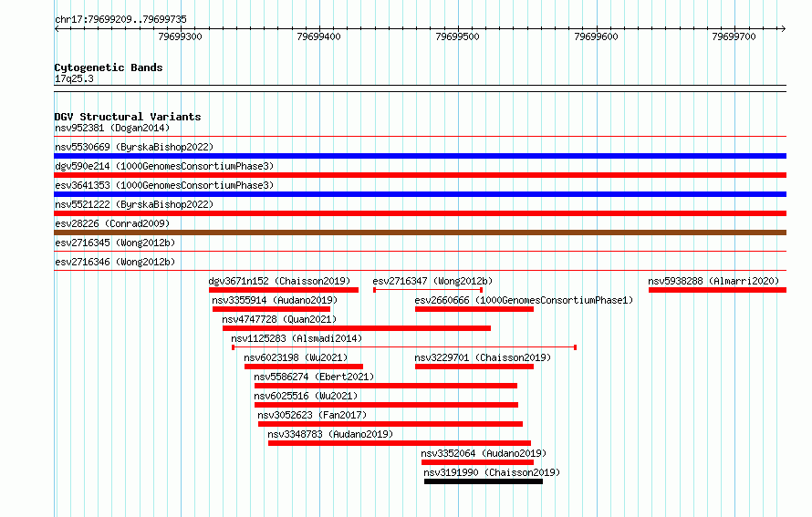The height and width of the screenshot is (517, 812).
Task: Select nsv6025516 Wu2021 variant bar
Action: 386,405
